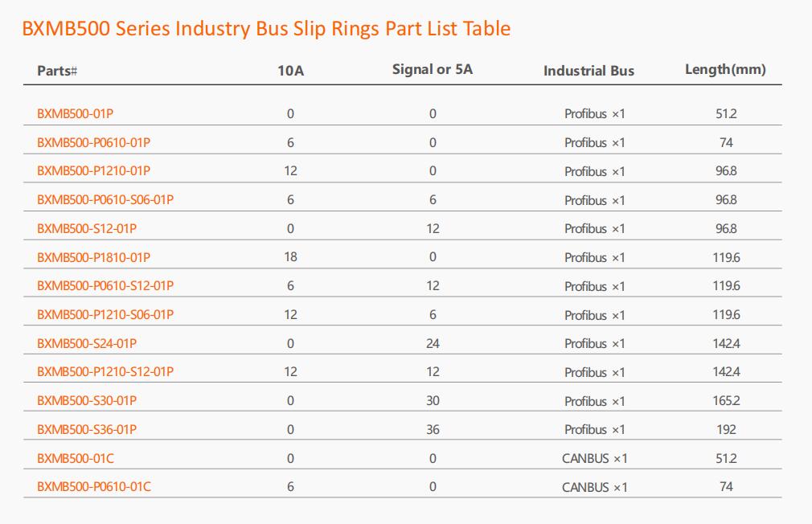Open the BXMB500-S30-01P part
This screenshot has width=812, height=524.
87,401
